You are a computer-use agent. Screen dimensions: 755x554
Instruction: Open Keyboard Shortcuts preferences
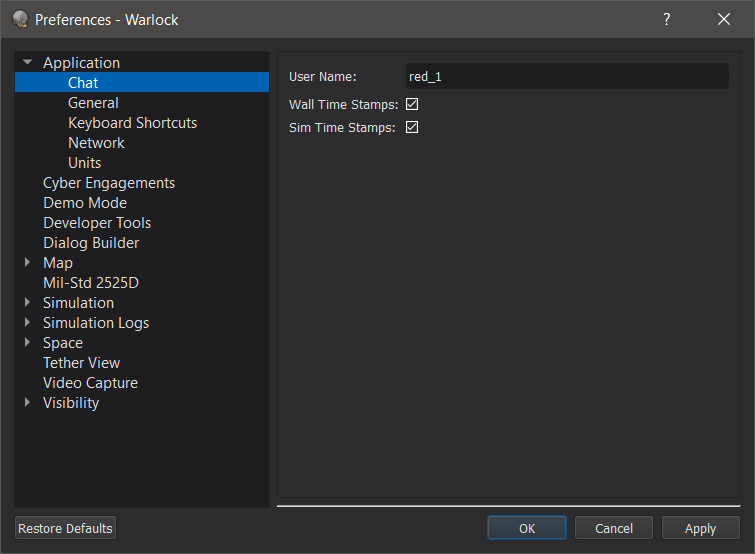tap(132, 123)
